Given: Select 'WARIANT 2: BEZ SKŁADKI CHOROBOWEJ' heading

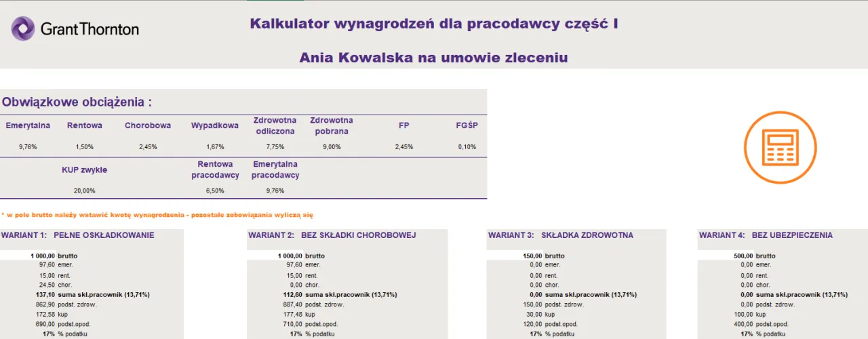Looking at the screenshot, I should tap(332, 235).
